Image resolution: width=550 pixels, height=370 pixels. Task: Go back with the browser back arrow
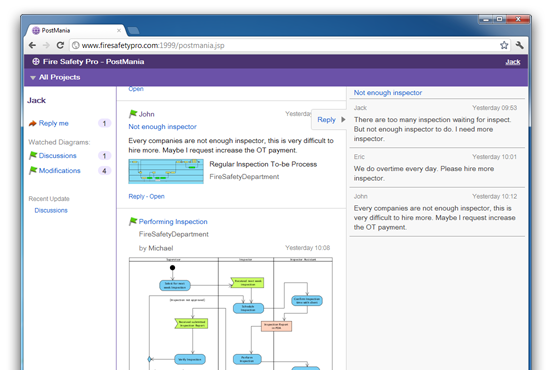(32, 45)
